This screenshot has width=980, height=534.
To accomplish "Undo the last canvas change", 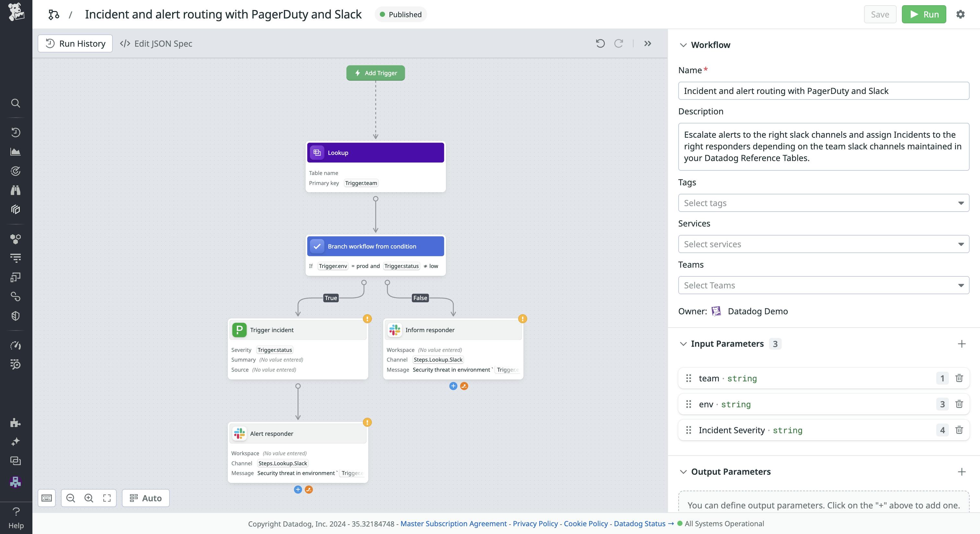I will pos(600,43).
